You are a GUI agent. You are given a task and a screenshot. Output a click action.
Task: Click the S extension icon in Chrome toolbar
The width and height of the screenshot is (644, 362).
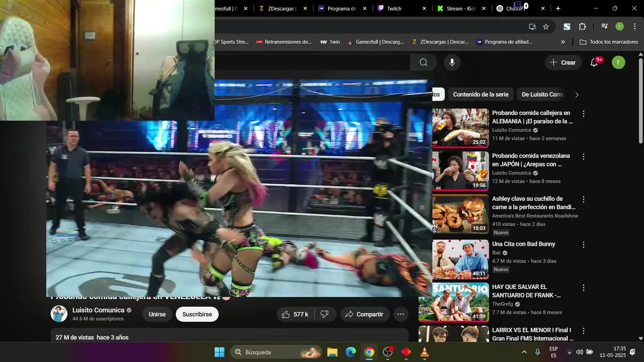click(x=567, y=27)
